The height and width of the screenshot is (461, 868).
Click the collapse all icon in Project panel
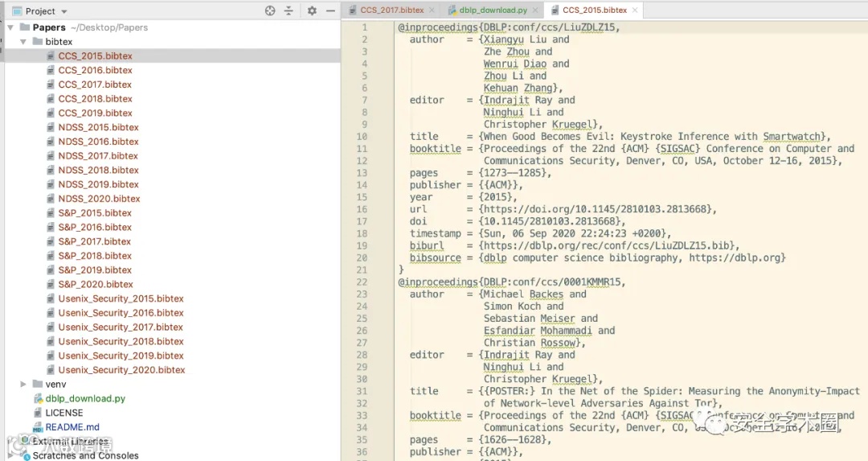[289, 10]
